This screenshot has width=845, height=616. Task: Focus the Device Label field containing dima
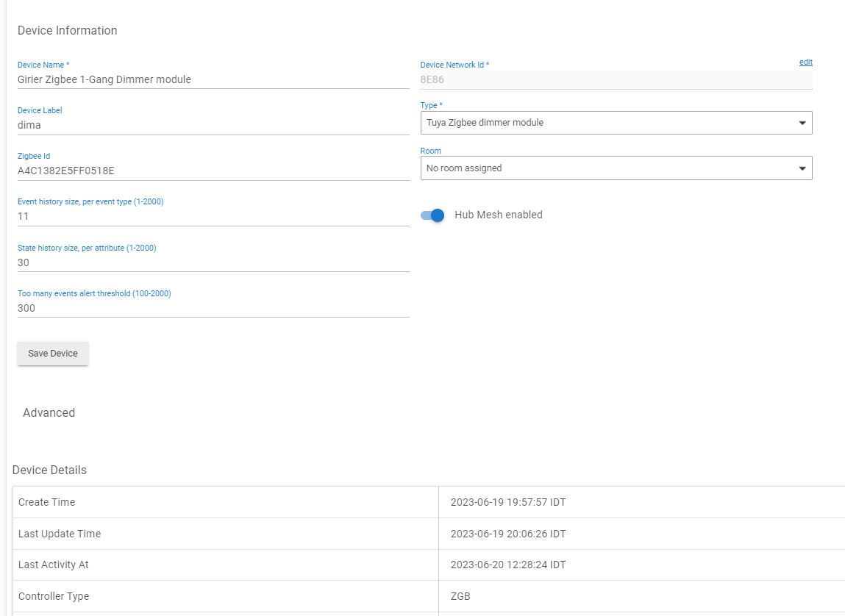(x=213, y=125)
